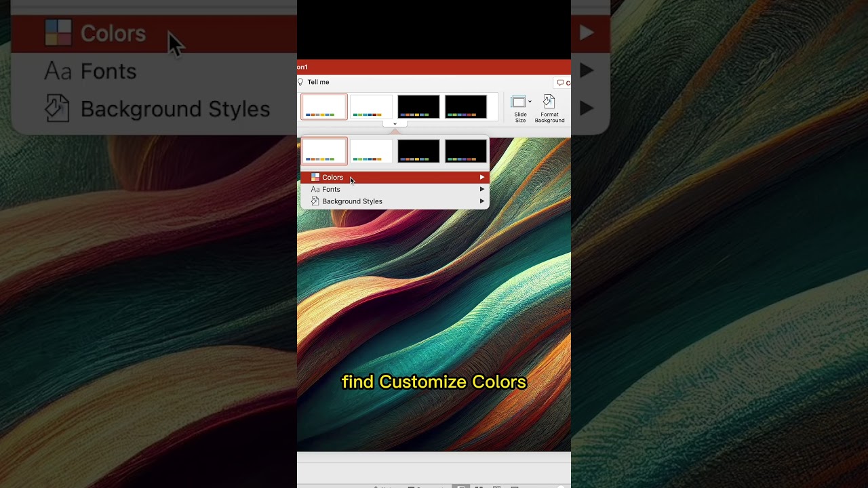This screenshot has height=488, width=868.
Task: Choose the second white variant in the popup gallery
Action: (371, 151)
